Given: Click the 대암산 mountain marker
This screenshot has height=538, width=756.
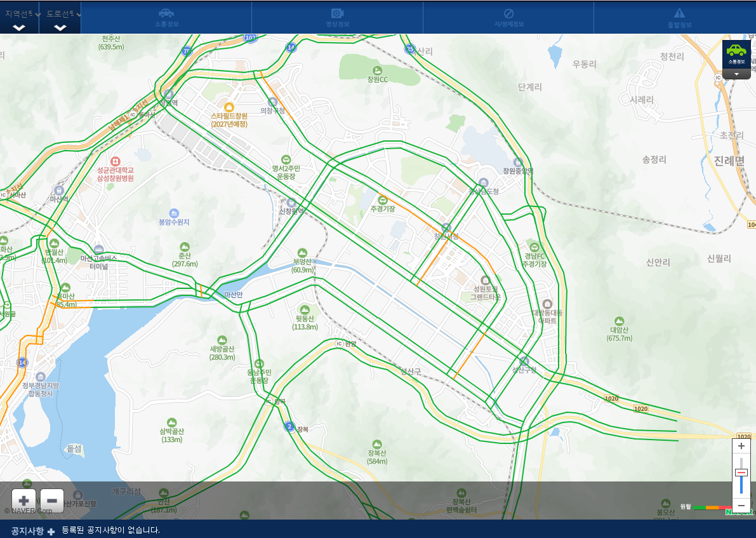Looking at the screenshot, I should point(619,321).
